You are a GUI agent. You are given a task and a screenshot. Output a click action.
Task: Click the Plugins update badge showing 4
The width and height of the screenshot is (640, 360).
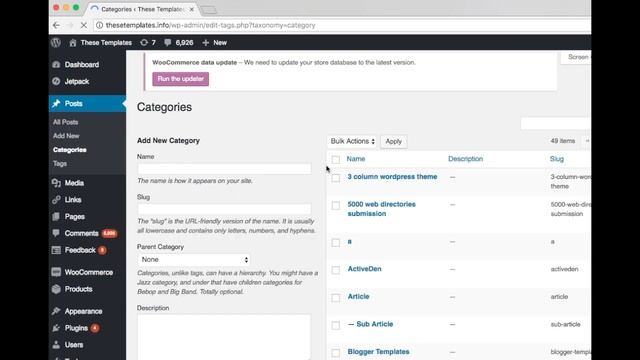pos(95,328)
